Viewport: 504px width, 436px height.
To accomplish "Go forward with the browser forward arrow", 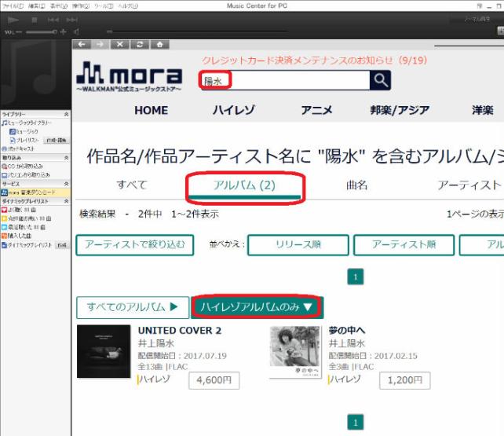I will (x=100, y=44).
